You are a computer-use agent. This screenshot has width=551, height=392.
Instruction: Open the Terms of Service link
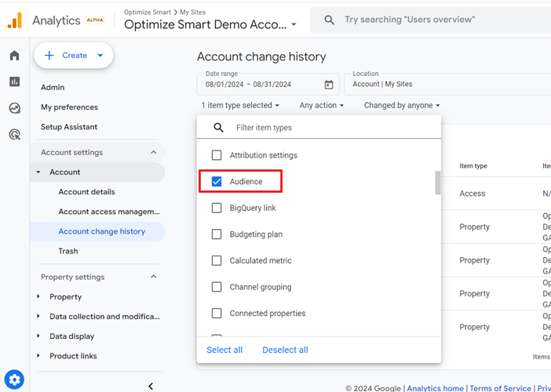(x=501, y=388)
